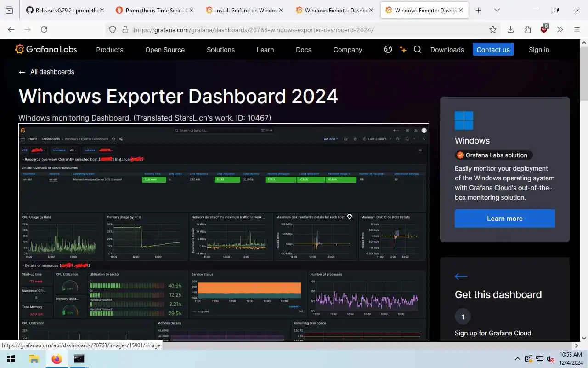Reload the page with the refresh icon
This screenshot has width=588, height=368.
[x=44, y=29]
